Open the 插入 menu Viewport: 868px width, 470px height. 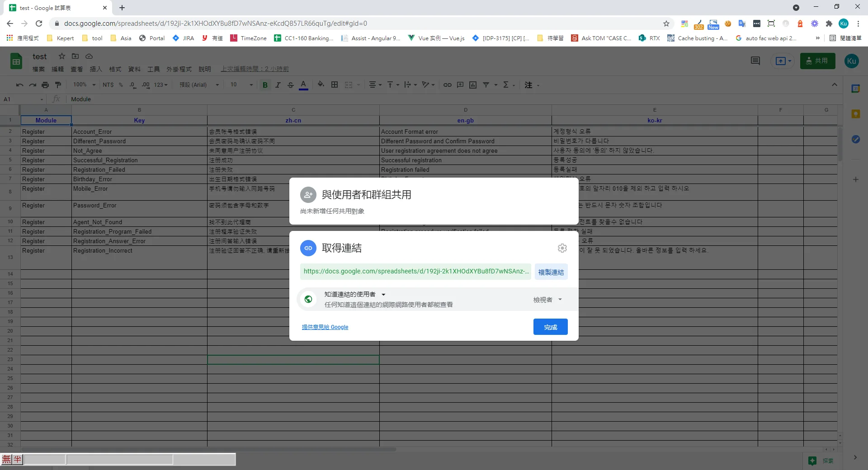click(x=96, y=69)
